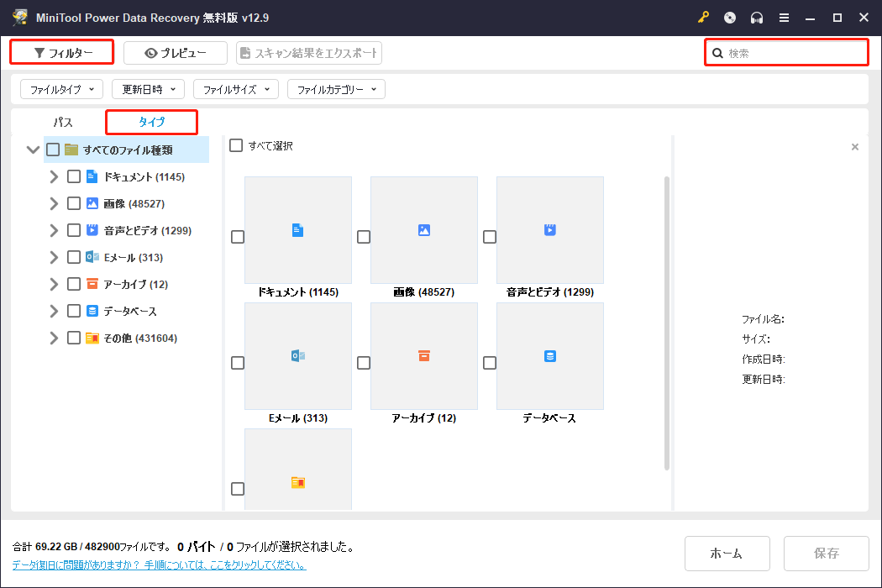The height and width of the screenshot is (588, 882).
Task: Click the アーカイブ tree archive icon
Action: [92, 284]
